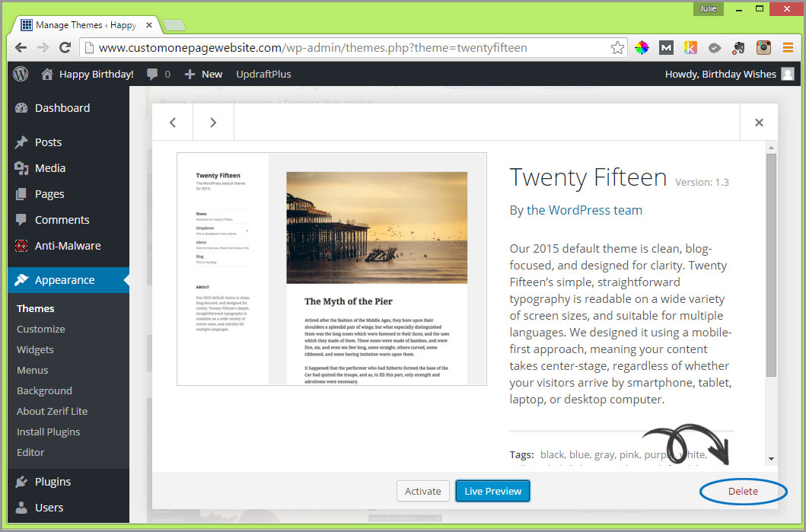This screenshot has width=806, height=532.
Task: Click the Twenty Fifteen theme screenshot
Action: click(x=332, y=269)
